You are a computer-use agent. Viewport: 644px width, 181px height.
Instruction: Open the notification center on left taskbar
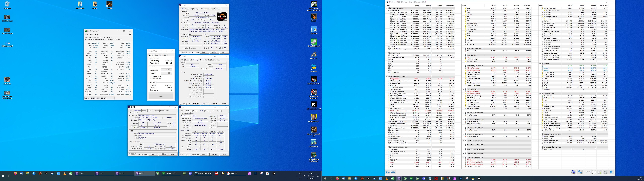(318, 176)
